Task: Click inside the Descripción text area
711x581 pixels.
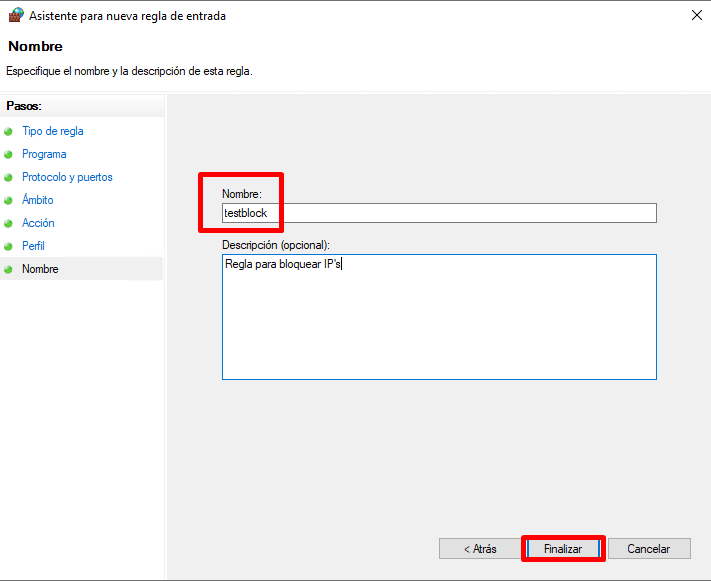Action: [439, 317]
